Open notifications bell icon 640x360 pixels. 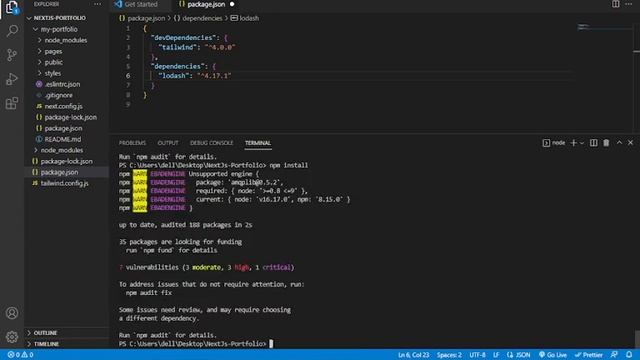pos(629,355)
